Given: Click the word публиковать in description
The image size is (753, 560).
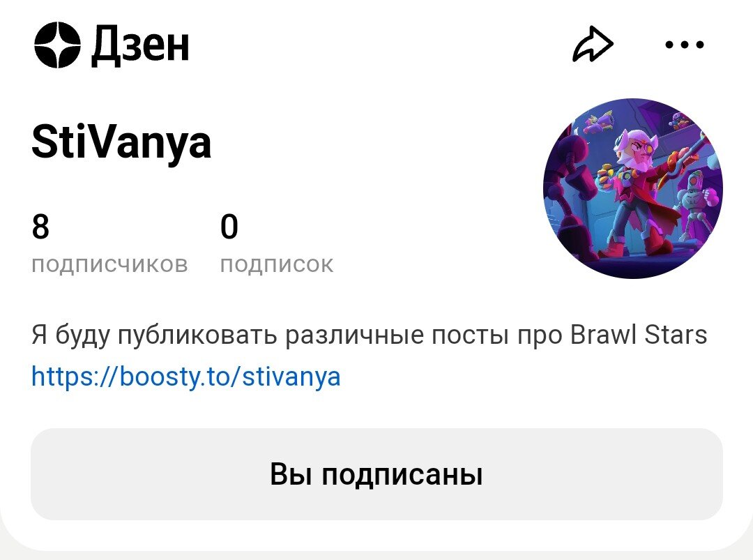Looking at the screenshot, I should click(x=197, y=335).
